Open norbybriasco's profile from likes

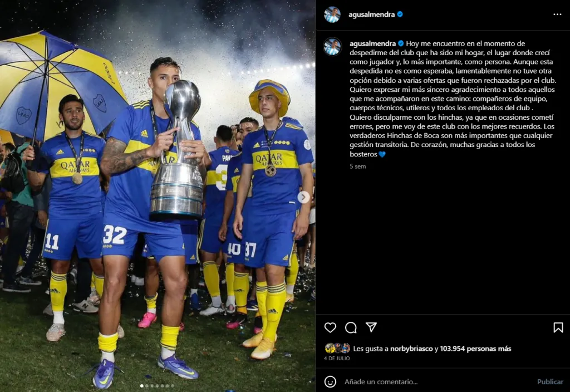point(411,349)
